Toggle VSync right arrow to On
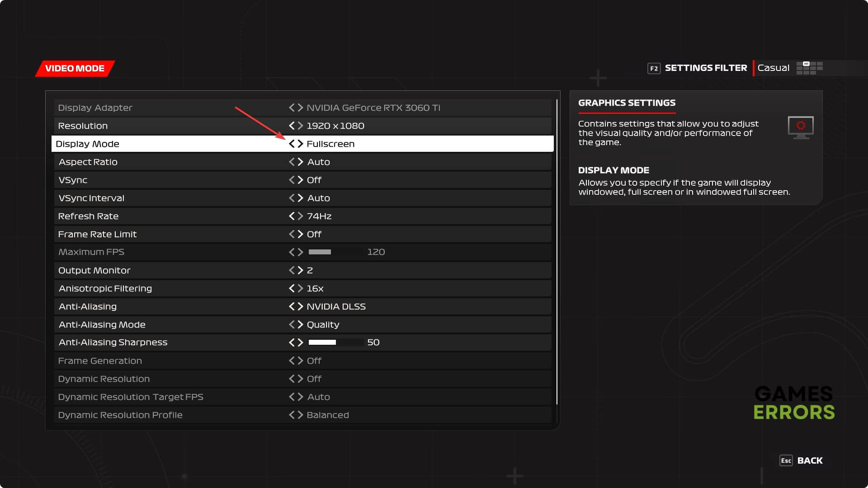 click(x=301, y=180)
